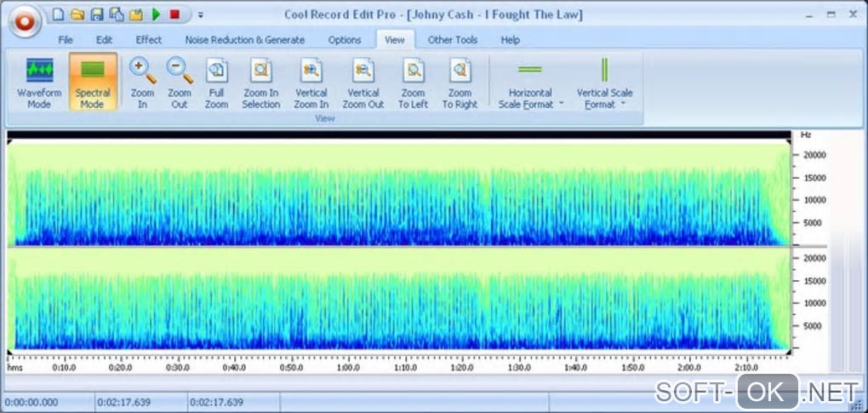
Task: Click the 1:00.0 mark on the time ruler
Action: 348,368
